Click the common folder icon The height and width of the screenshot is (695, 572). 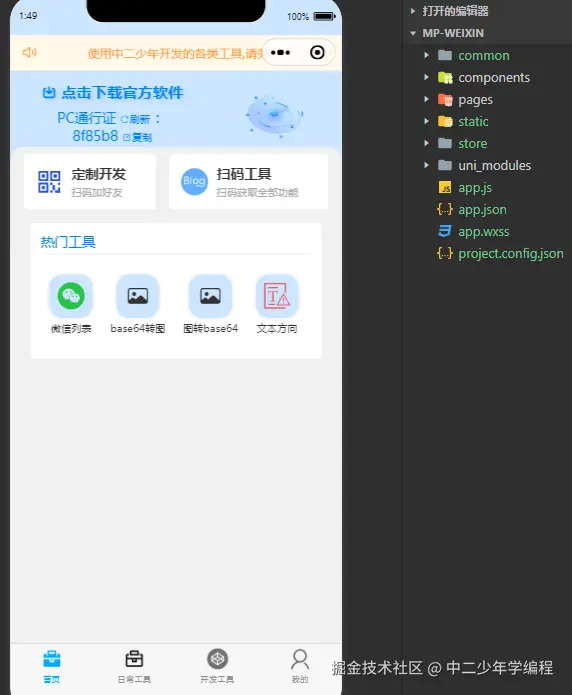pos(445,55)
